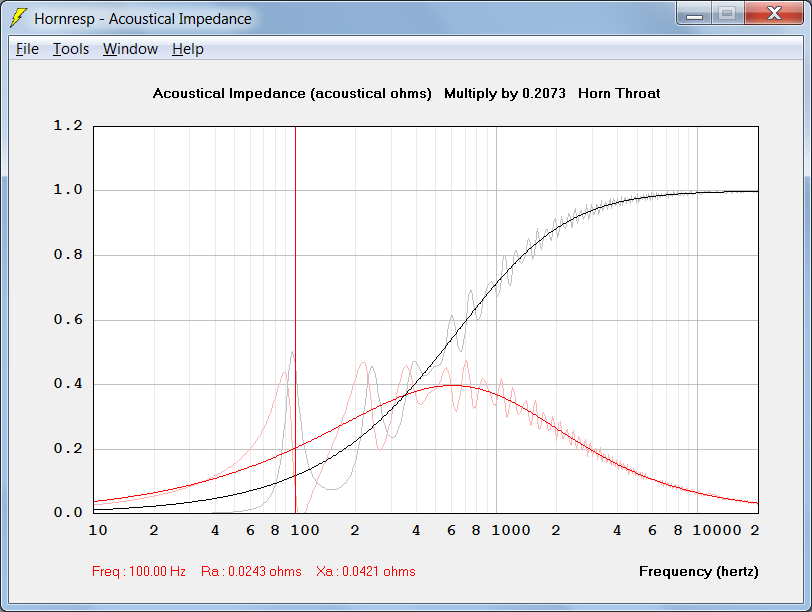Viewport: 812px width, 612px height.
Task: Click the 'Xa : 0.0421 ohms' readout
Action: pyautogui.click(x=366, y=572)
